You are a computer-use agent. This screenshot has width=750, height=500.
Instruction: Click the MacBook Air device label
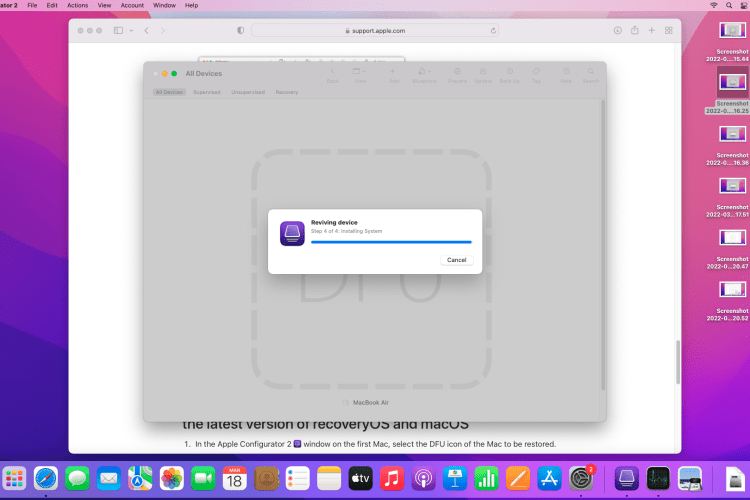point(370,402)
